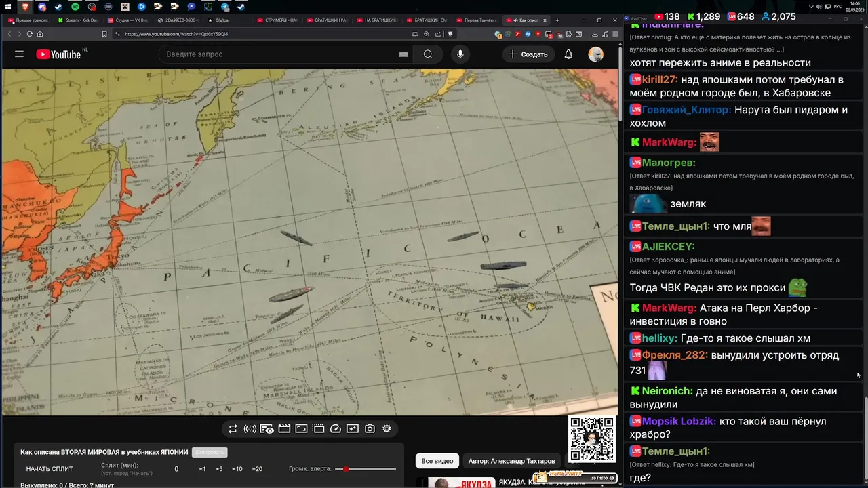This screenshot has height=488, width=868.
Task: Click the РУС language indicator
Action: pyautogui.click(x=838, y=7)
